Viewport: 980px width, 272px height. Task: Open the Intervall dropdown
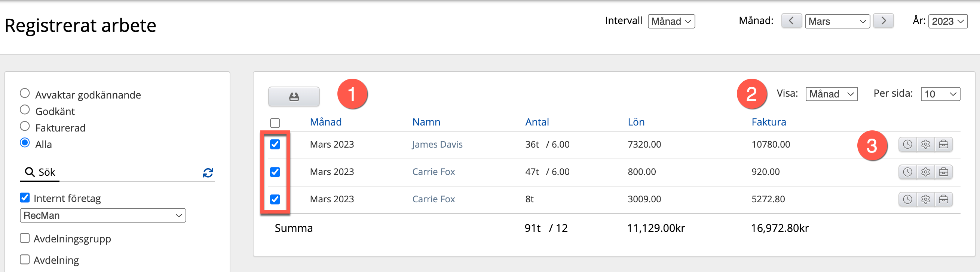point(671,21)
